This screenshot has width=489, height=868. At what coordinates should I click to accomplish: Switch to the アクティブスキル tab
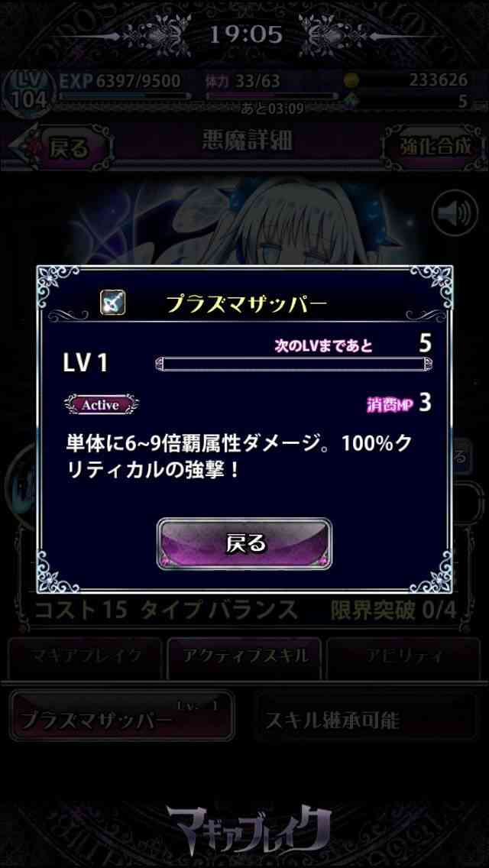coord(244,657)
